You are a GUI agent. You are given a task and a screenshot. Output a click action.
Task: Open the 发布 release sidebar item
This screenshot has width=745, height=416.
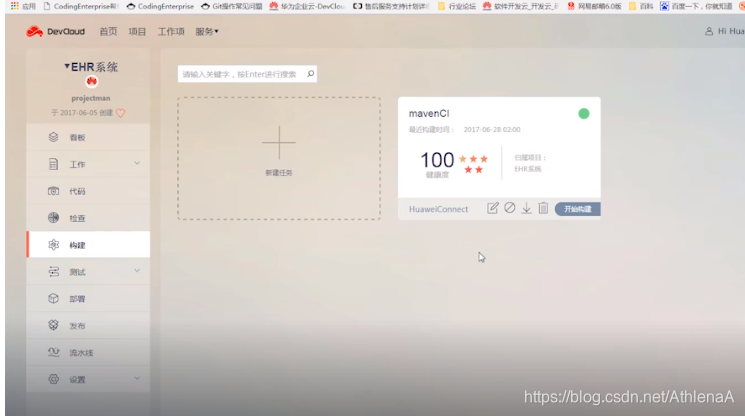[88, 326]
